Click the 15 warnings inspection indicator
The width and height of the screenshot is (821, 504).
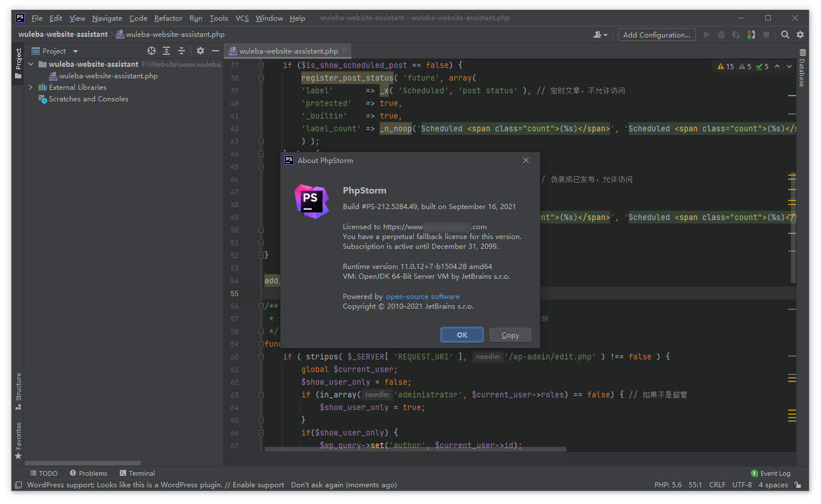[x=726, y=66]
